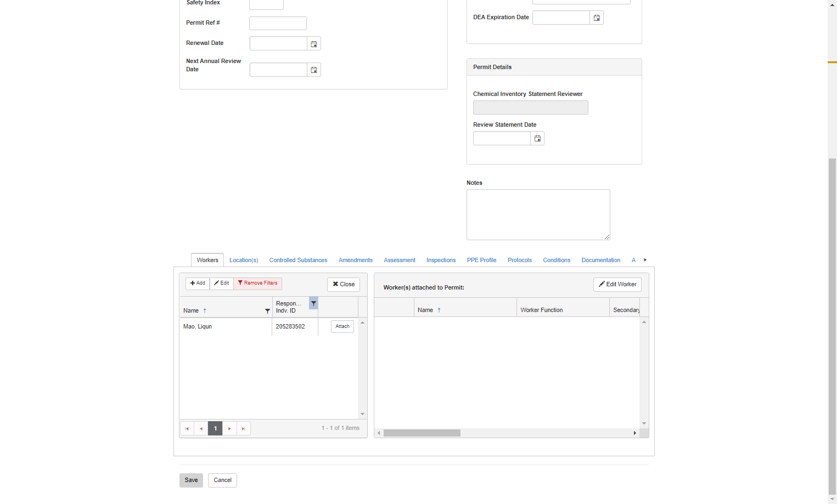
Task: Open the Amendments tab
Action: 356,260
